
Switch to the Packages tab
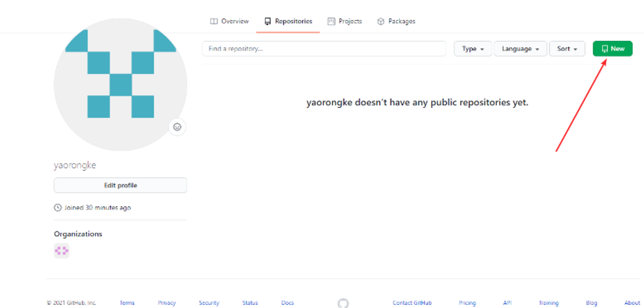(396, 22)
